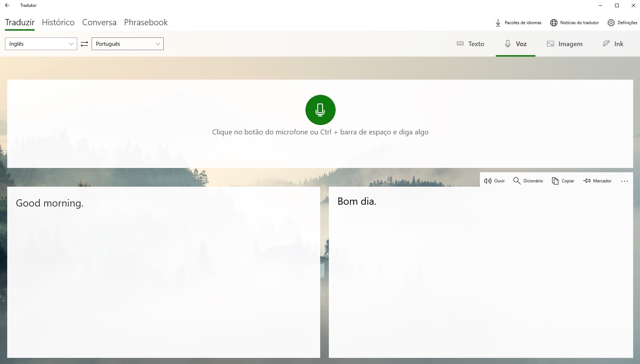Close the Tradutor window

633,5
